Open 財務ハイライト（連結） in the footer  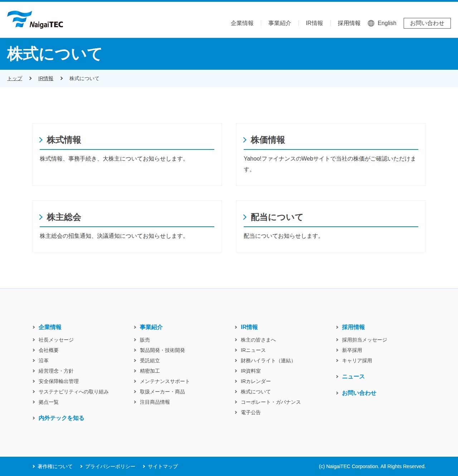(268, 360)
